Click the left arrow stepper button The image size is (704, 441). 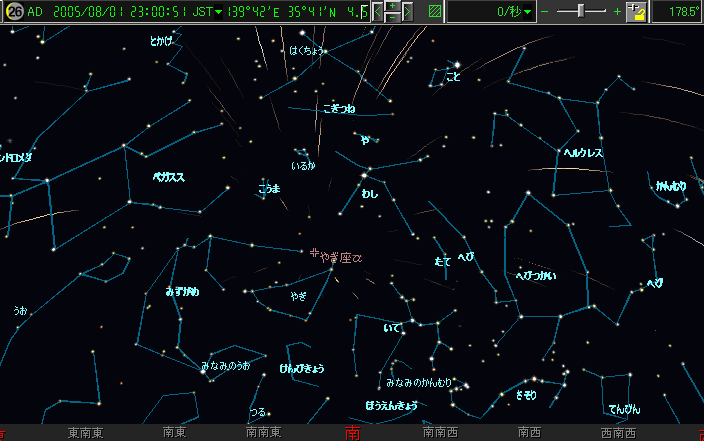(378, 12)
